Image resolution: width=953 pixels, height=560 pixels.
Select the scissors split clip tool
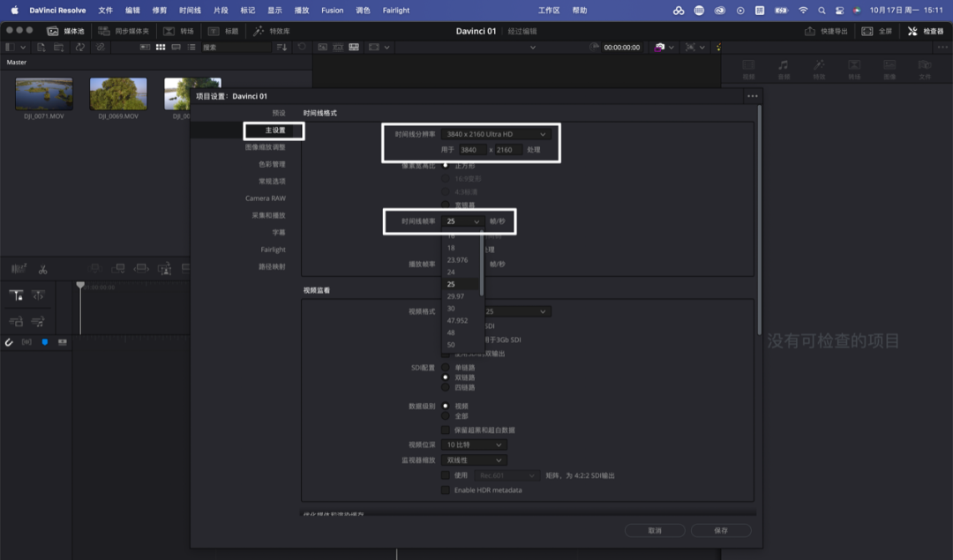(x=42, y=269)
